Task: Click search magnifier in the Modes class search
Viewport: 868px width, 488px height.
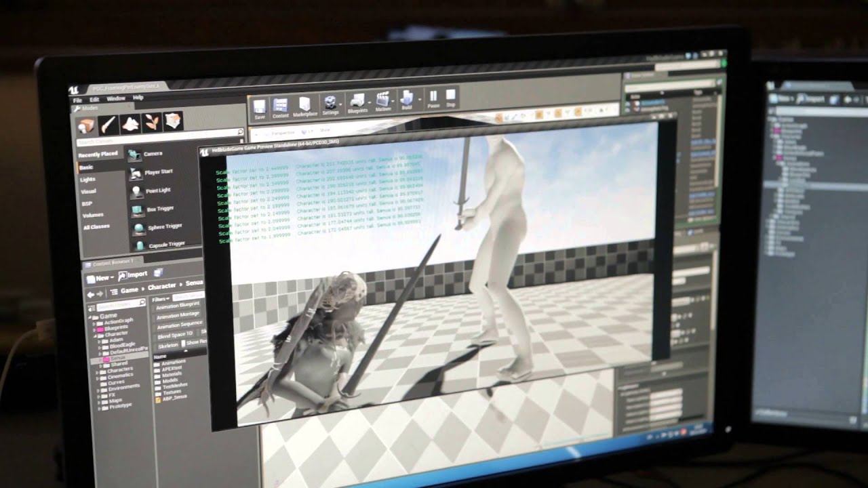Action: 240,133
